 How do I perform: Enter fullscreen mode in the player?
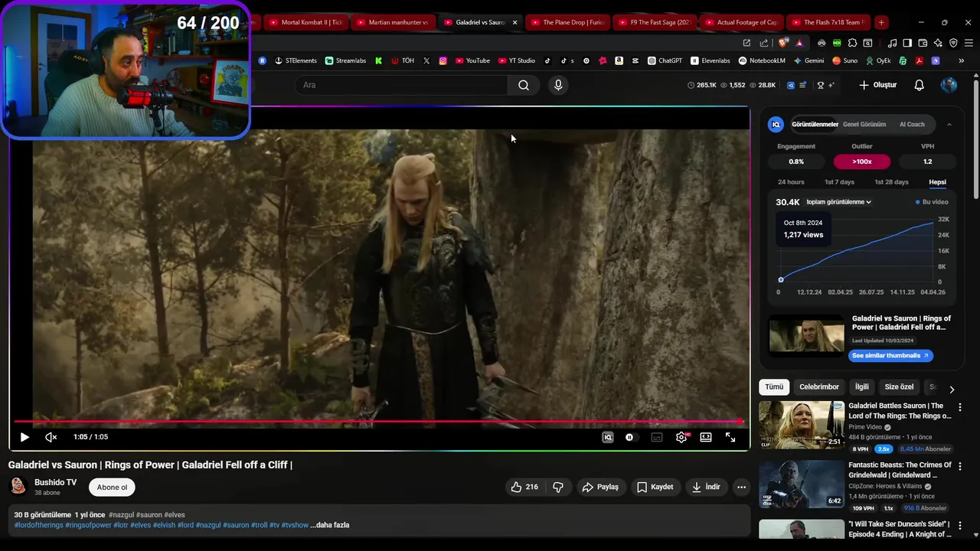click(x=730, y=437)
